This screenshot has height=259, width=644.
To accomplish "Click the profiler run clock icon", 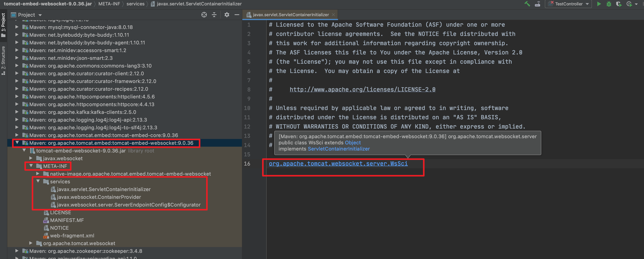I will (629, 4).
